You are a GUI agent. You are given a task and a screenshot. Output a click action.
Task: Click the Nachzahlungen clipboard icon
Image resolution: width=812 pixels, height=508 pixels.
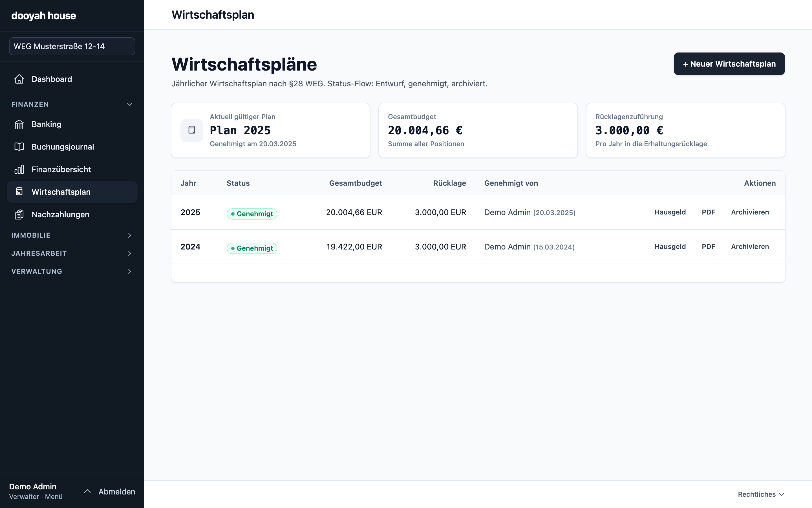pyautogui.click(x=19, y=214)
